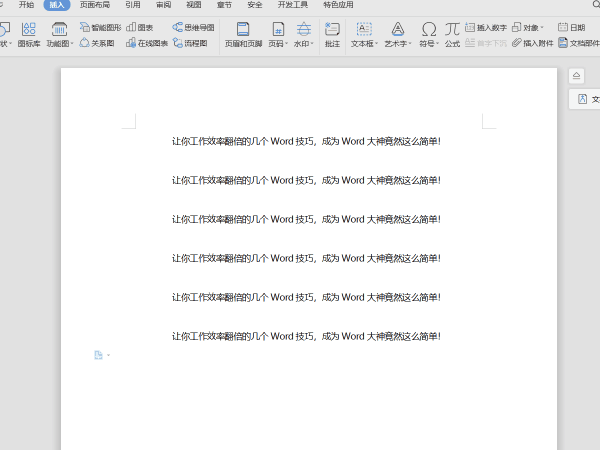The width and height of the screenshot is (600, 450).
Task: Switch to the 审阅 tab
Action: pos(163,5)
